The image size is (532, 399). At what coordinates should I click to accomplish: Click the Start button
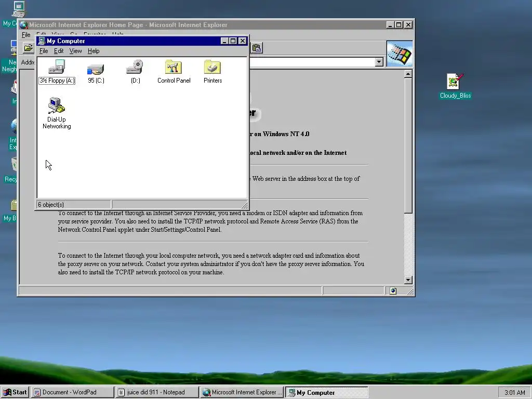(15, 392)
